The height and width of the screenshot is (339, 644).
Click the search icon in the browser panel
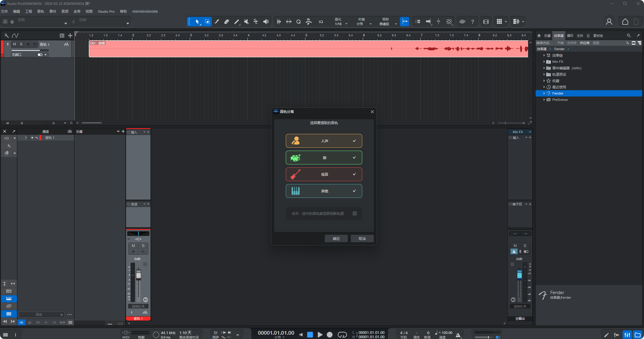click(x=628, y=35)
